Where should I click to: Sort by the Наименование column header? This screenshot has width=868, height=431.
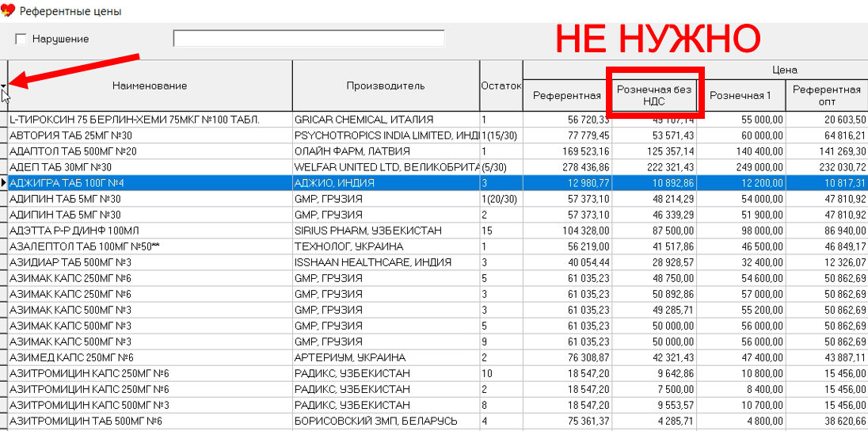(150, 86)
